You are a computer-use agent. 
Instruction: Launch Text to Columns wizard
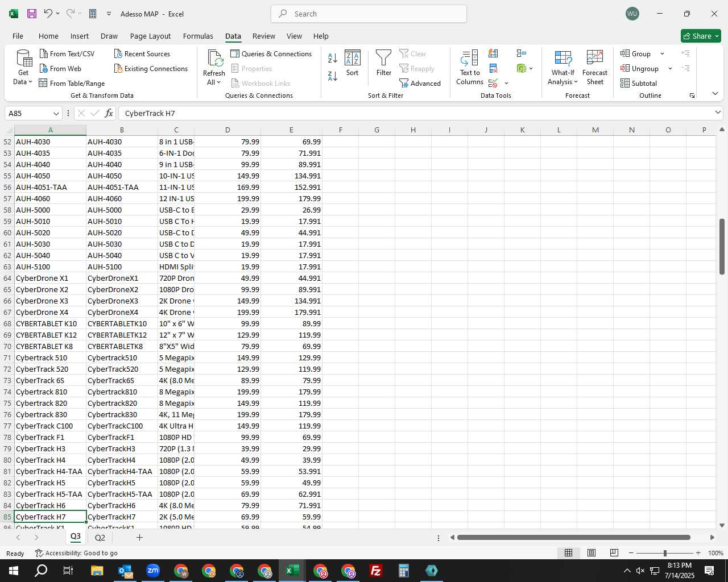[x=470, y=68]
